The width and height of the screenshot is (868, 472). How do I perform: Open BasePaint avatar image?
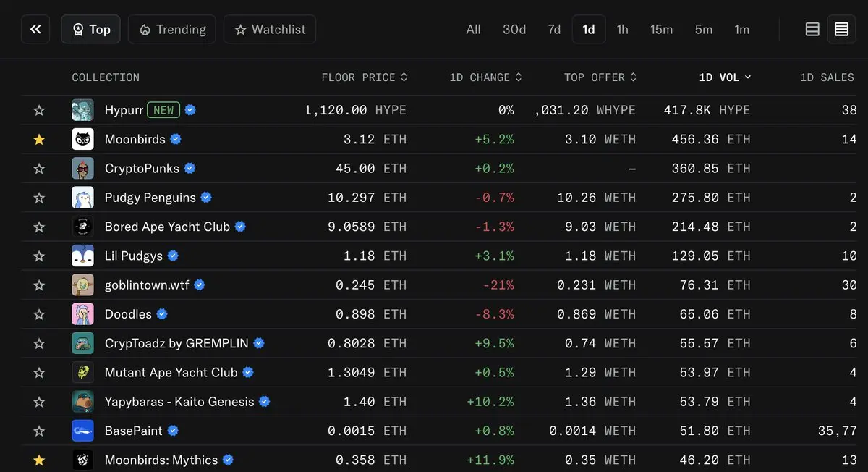[82, 431]
